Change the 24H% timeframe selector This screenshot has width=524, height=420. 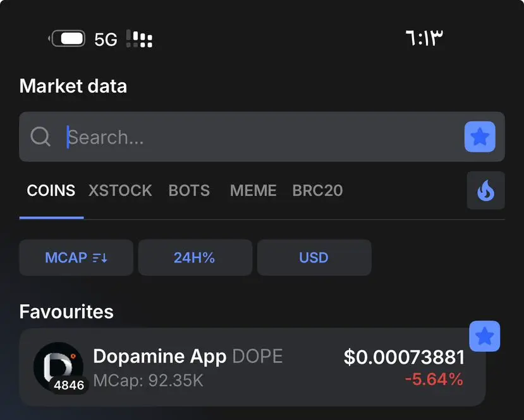click(195, 257)
